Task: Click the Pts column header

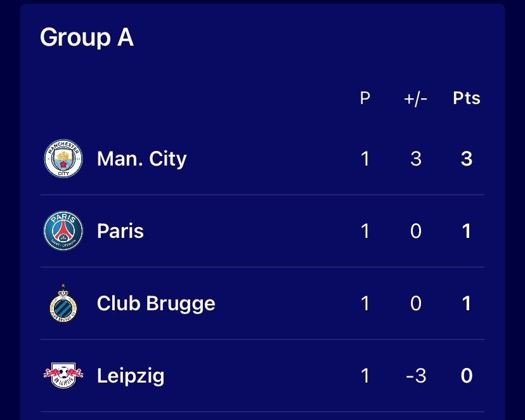Action: coord(467,98)
